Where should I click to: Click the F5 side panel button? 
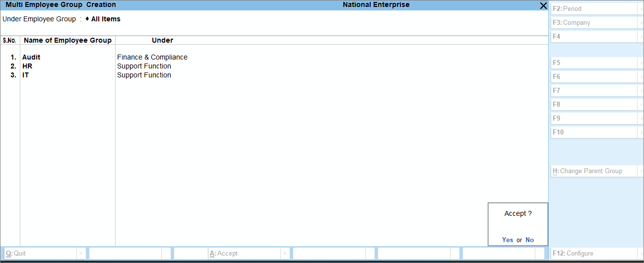click(x=593, y=63)
